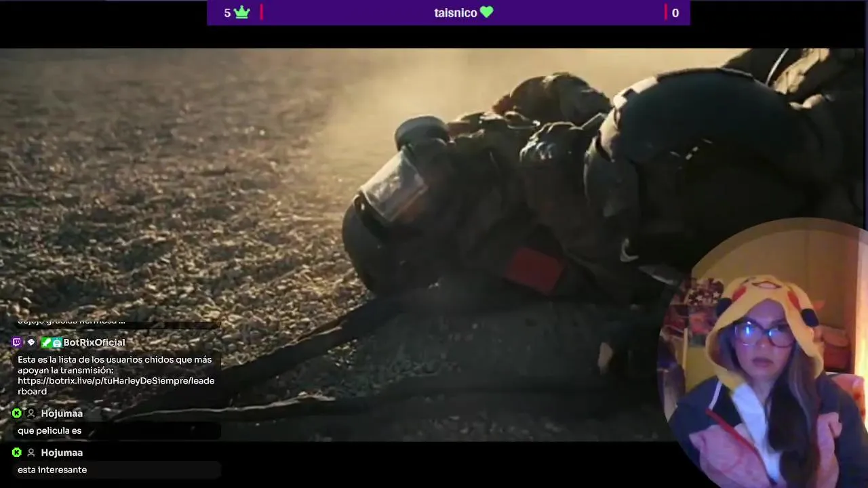Click the user avatar icon above 'esta interesante'
This screenshot has height=488, width=868.
[x=31, y=453]
